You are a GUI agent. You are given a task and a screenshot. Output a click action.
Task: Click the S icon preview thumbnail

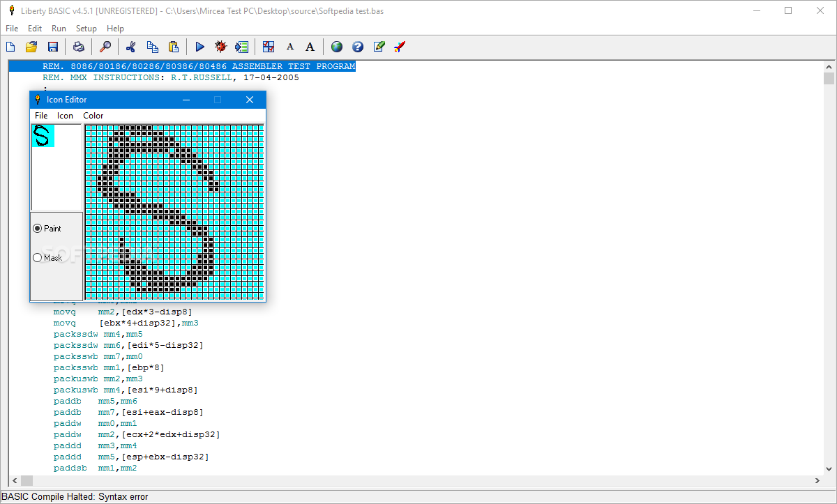pos(43,136)
